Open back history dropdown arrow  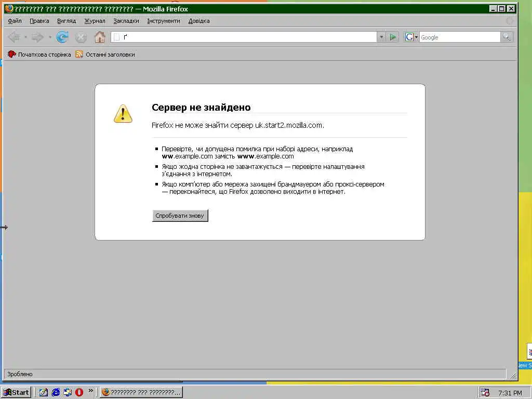pos(26,37)
